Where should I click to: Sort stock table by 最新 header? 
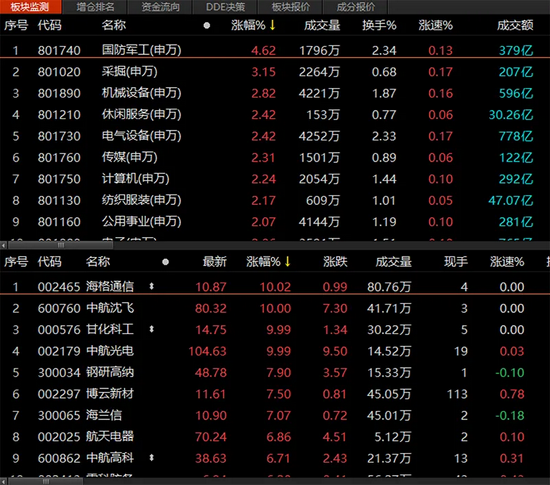[x=215, y=262]
